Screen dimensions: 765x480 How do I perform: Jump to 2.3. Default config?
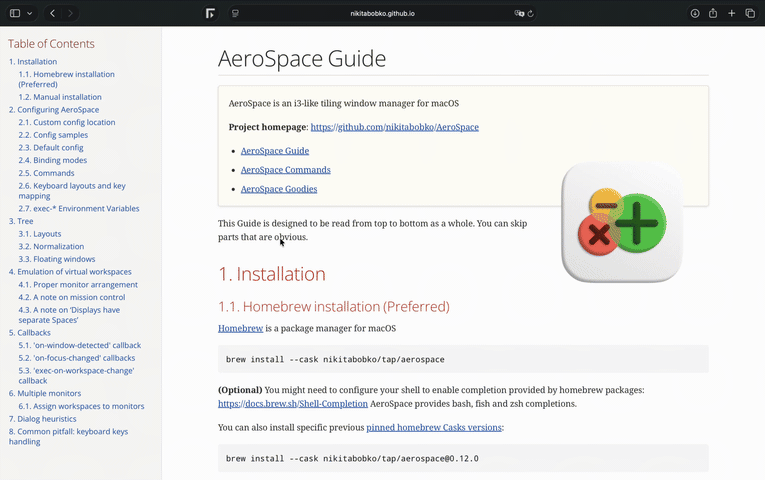coord(51,148)
